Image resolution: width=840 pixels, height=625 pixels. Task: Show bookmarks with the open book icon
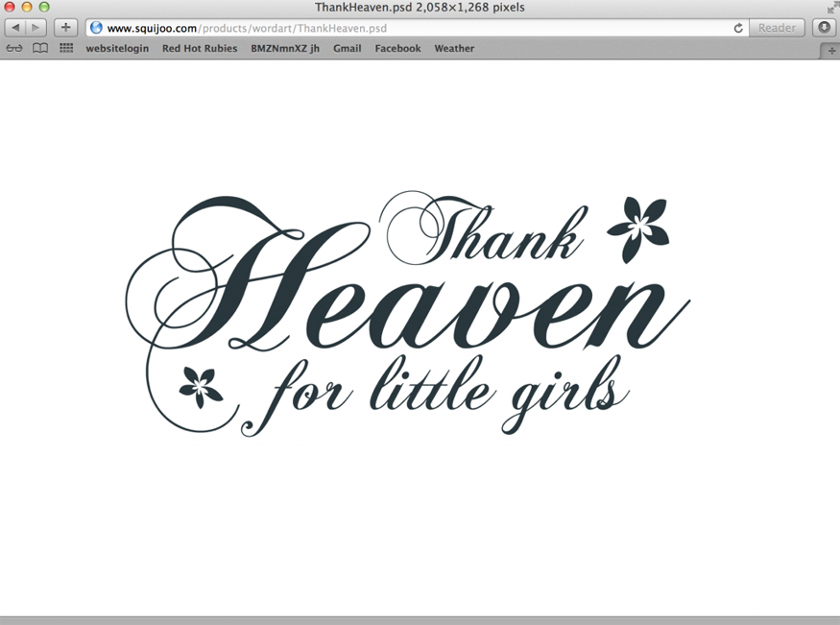coord(40,48)
